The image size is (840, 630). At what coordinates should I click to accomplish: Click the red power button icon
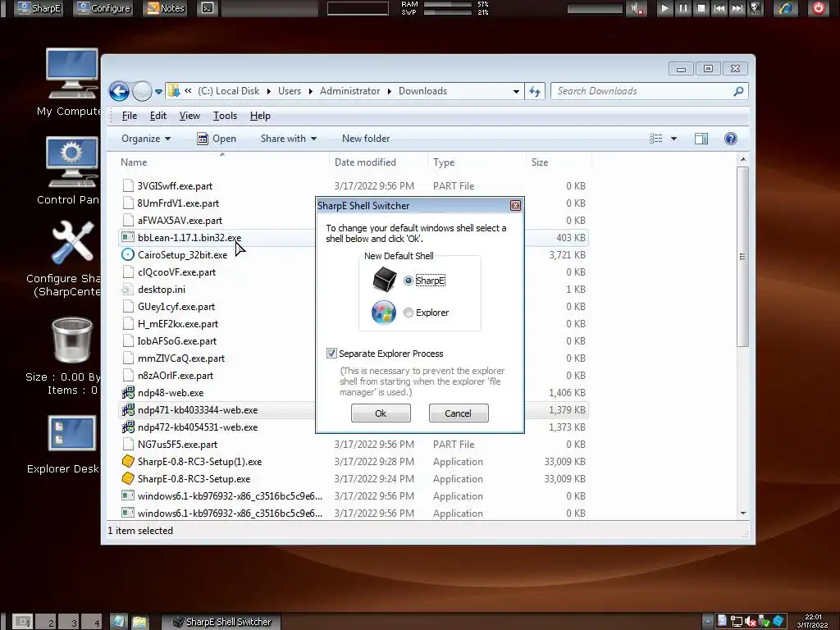(818, 8)
